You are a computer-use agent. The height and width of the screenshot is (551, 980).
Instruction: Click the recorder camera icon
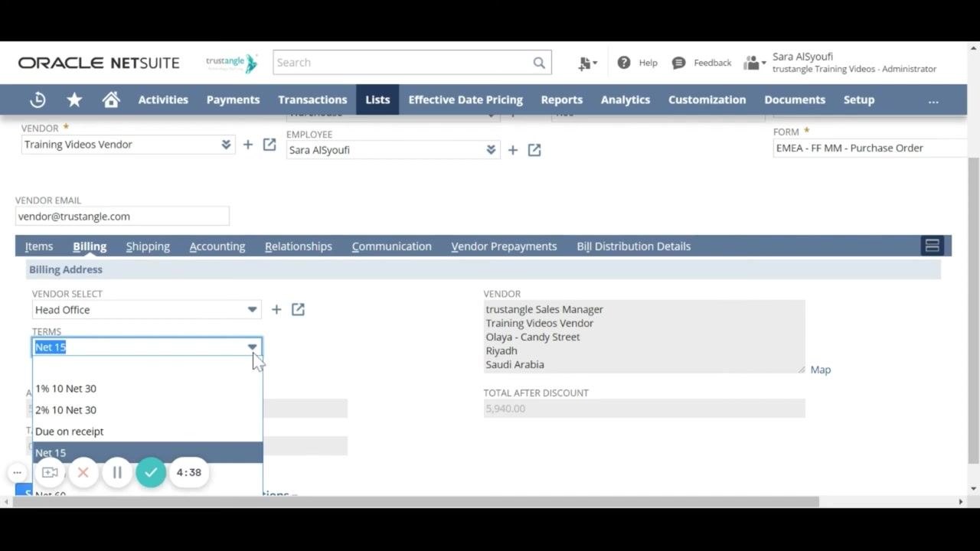[50, 472]
